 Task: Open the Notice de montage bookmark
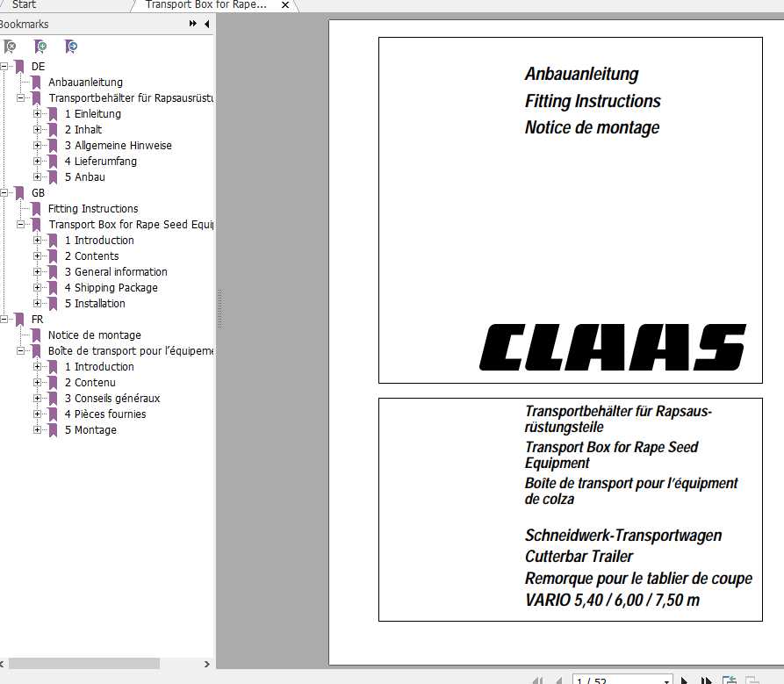tap(95, 335)
